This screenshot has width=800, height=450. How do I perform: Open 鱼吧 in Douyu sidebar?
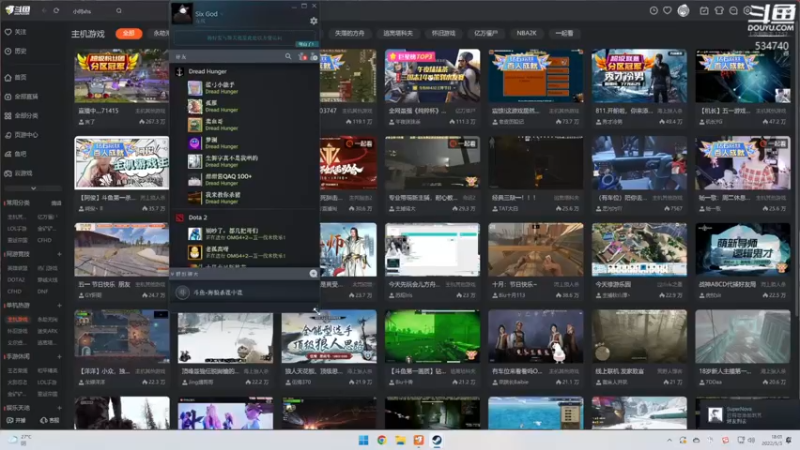tap(15, 154)
